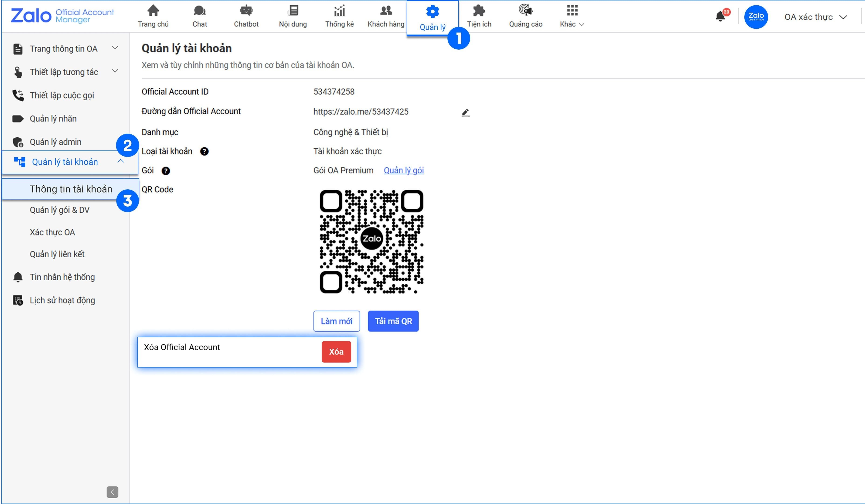This screenshot has width=865, height=504.
Task: Open the Thống kê chart icon
Action: 340,11
